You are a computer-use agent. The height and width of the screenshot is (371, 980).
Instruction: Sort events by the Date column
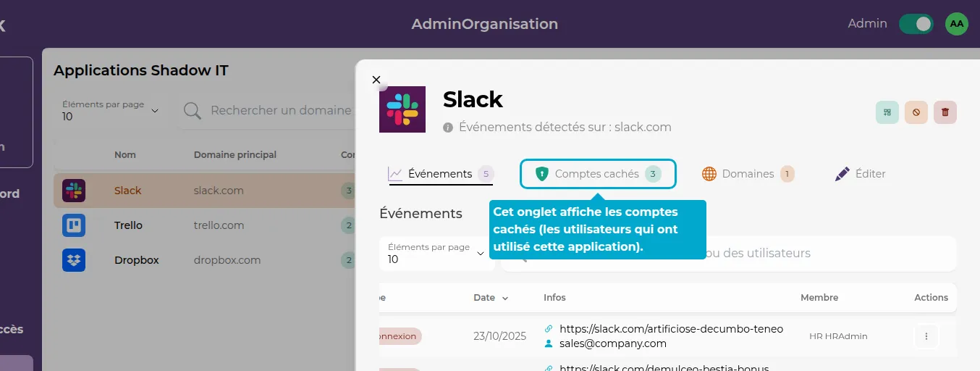[490, 298]
